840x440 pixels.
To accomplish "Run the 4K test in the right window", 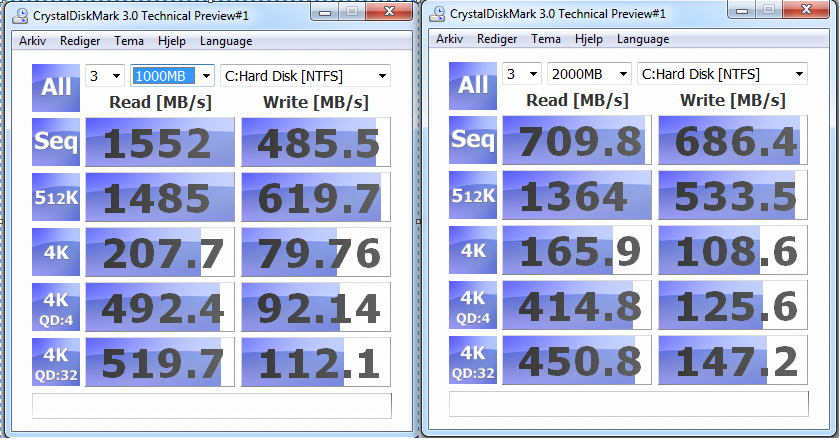I will [x=472, y=250].
